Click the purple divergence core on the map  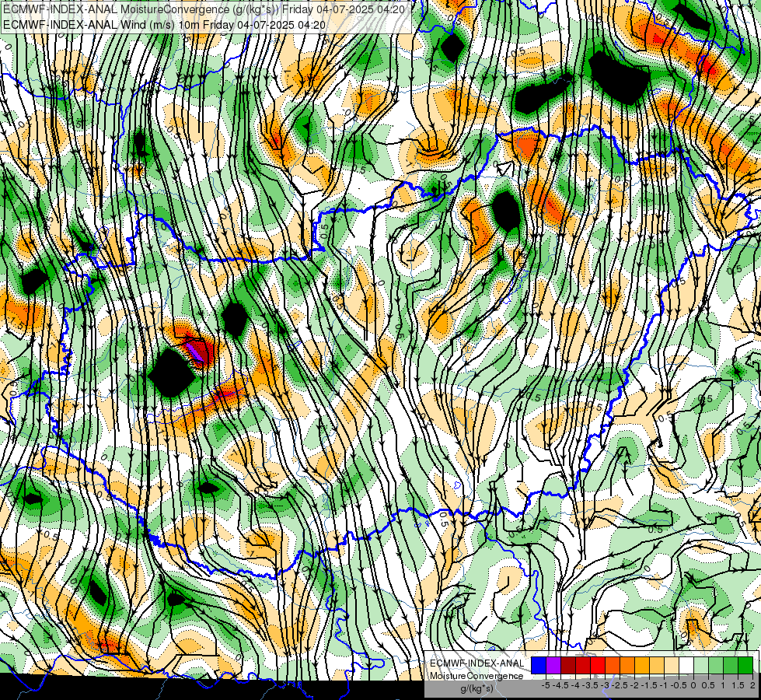pyautogui.click(x=197, y=353)
